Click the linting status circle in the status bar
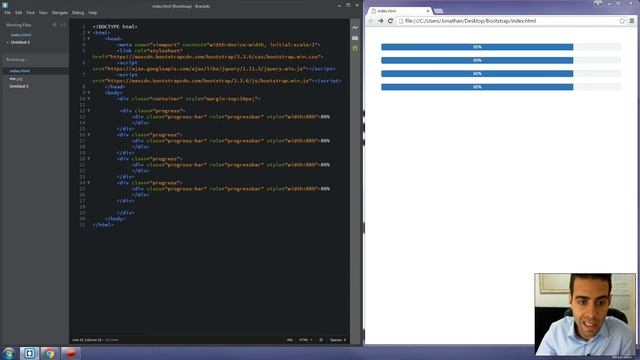The height and width of the screenshot is (360, 640). [321, 340]
